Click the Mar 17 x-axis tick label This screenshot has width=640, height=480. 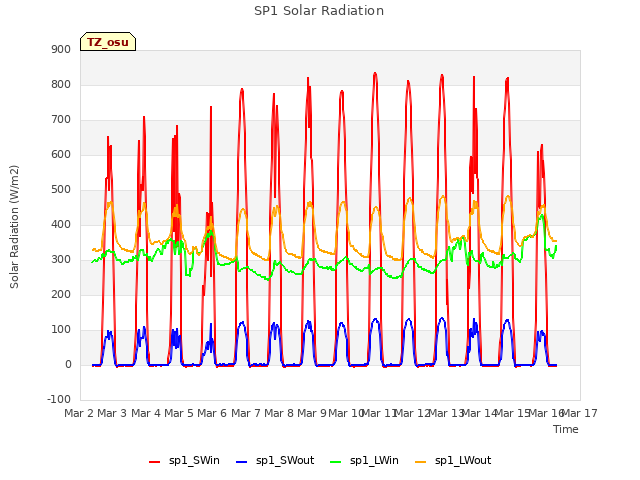pyautogui.click(x=580, y=413)
